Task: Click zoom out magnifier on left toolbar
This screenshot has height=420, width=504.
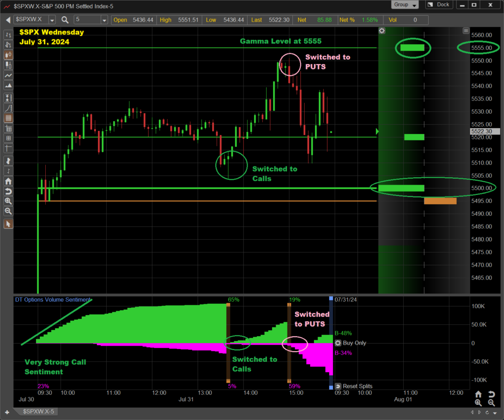Action: [8, 211]
